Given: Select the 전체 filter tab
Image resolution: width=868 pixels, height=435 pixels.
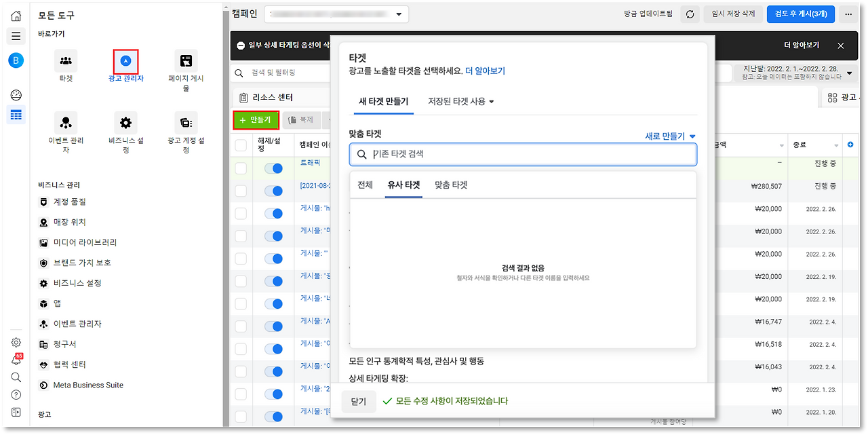Looking at the screenshot, I should point(365,185).
